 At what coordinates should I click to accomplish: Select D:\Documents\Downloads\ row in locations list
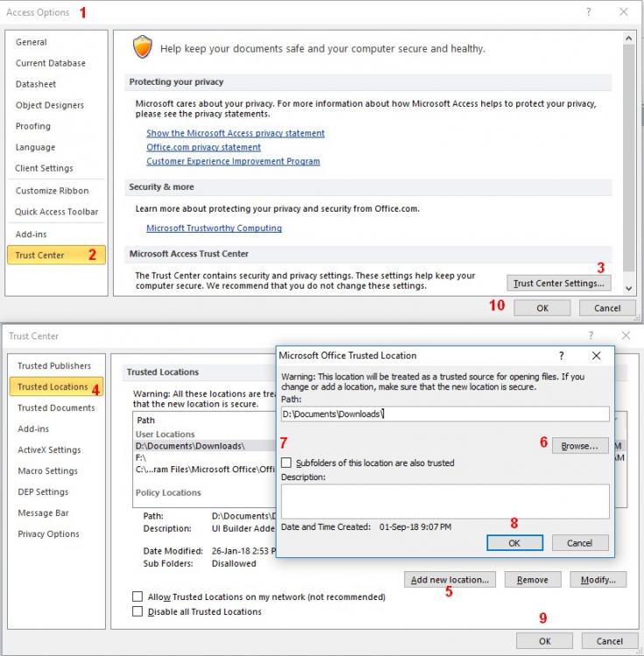click(205, 446)
